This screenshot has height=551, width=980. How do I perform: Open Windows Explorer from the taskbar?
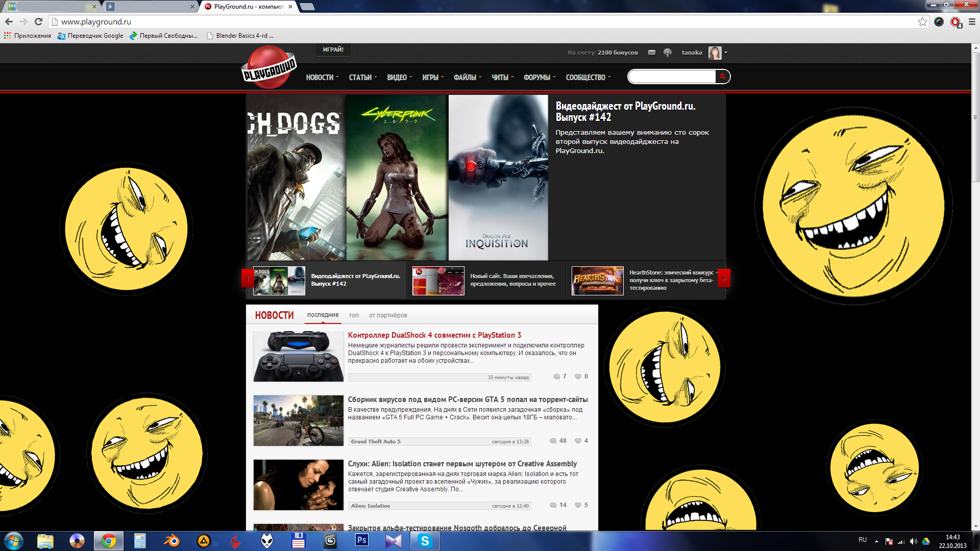45,541
